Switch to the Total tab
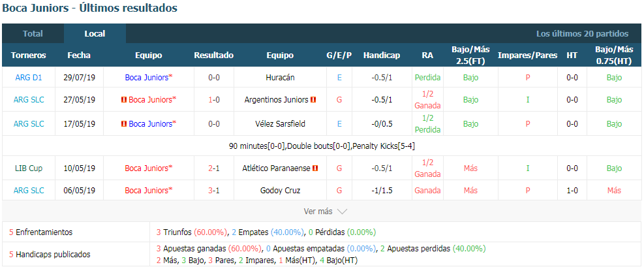 pos(33,34)
